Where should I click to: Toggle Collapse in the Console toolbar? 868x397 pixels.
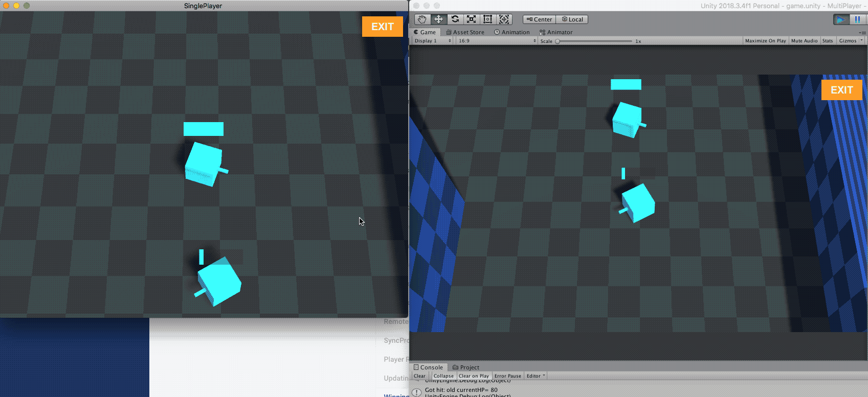443,376
